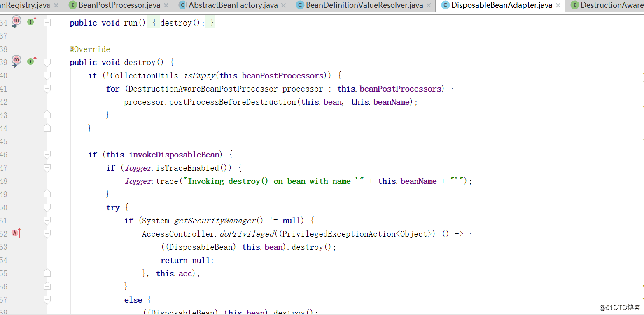
Task: Click the fold-end marker on line 49
Action: coord(47,194)
